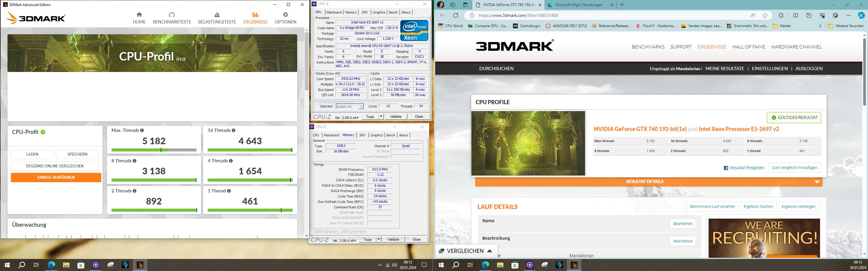The width and height of the screenshot is (868, 271).
Task: Click Zum Vergleich hinzufügen button
Action: [794, 168]
